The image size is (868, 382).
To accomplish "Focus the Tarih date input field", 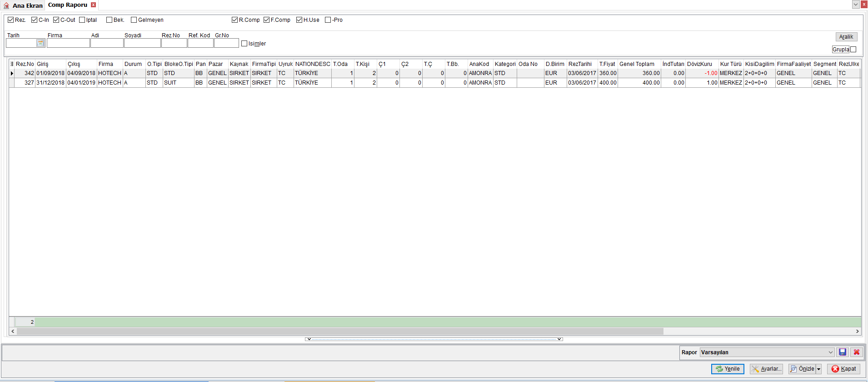I will click(21, 43).
